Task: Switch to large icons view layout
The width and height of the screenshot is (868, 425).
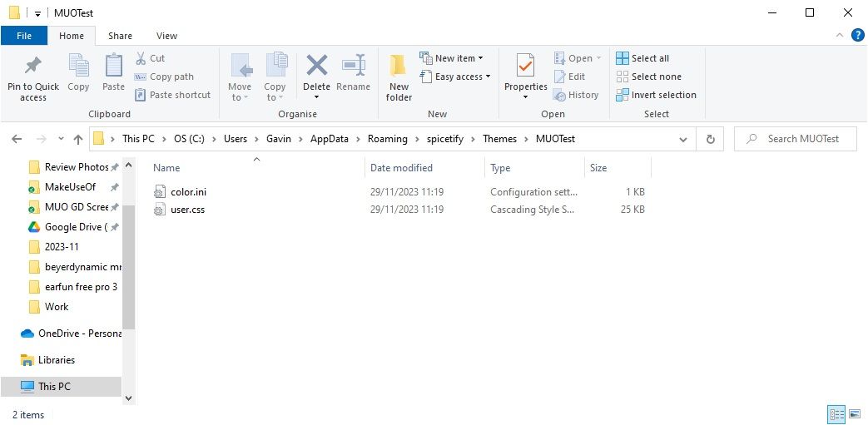Action: click(x=855, y=414)
